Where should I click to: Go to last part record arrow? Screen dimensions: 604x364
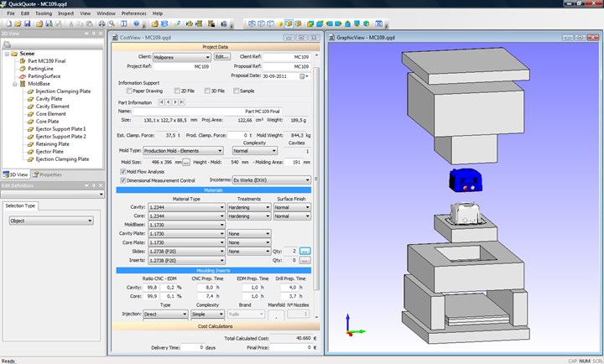(x=182, y=102)
